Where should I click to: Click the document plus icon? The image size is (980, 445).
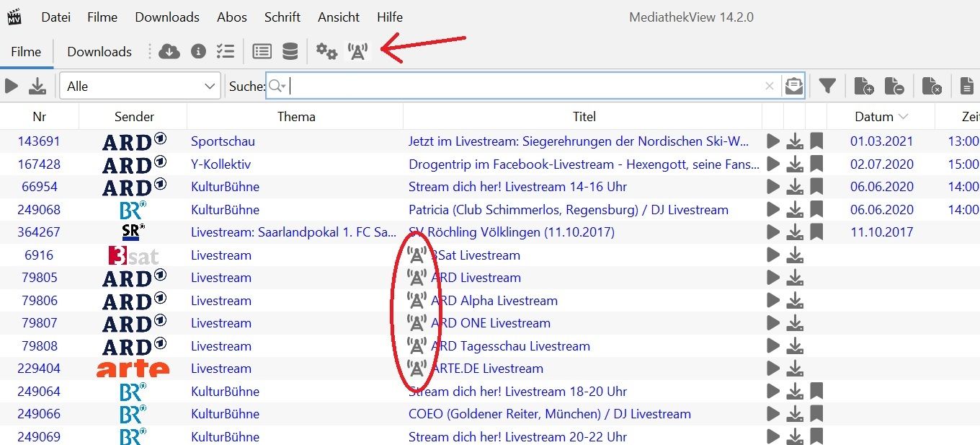(864, 87)
